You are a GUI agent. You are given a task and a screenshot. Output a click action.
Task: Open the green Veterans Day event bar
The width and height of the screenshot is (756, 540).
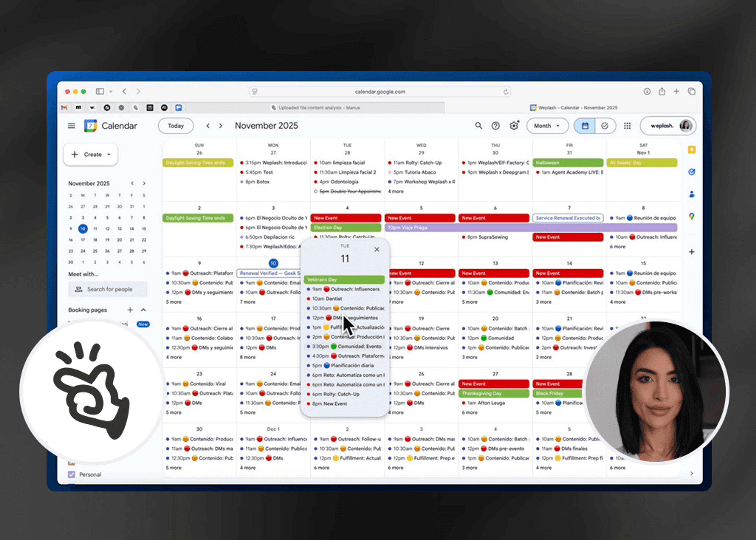click(344, 280)
